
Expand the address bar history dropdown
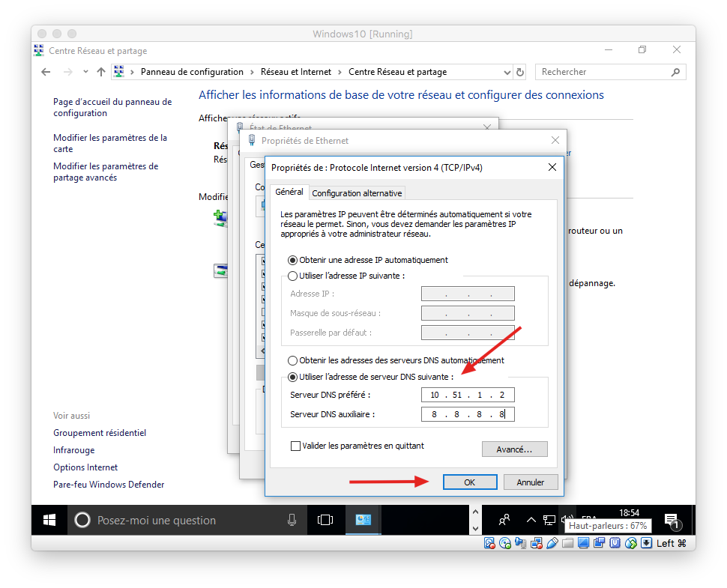pyautogui.click(x=507, y=73)
